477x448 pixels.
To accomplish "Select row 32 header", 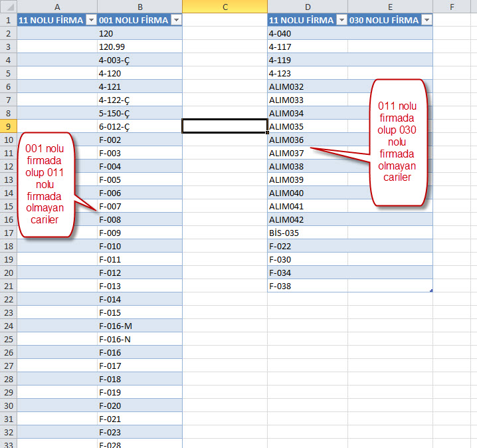I will [x=9, y=432].
